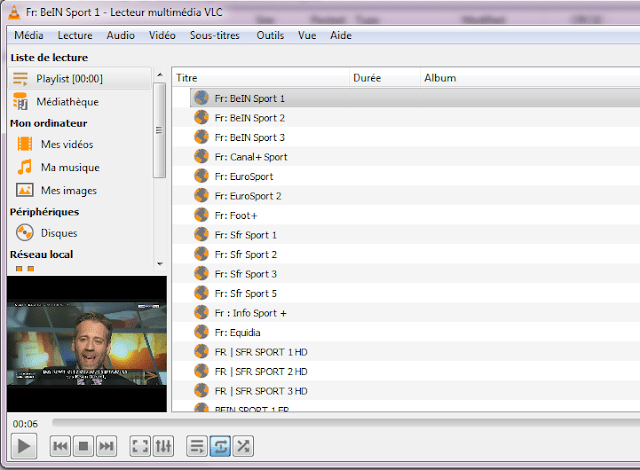640x470 pixels.
Task: Select FR | SFR SPORT 1 HD entry
Action: (406, 352)
